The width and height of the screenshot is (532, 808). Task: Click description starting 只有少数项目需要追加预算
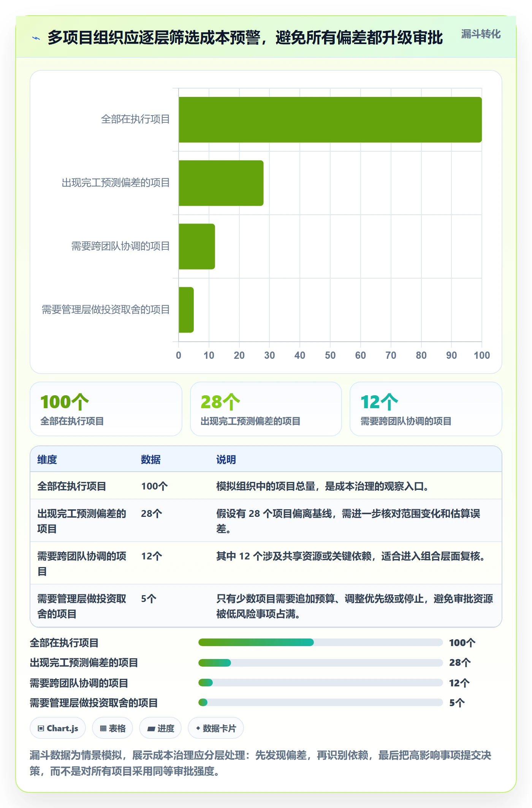pos(355,606)
